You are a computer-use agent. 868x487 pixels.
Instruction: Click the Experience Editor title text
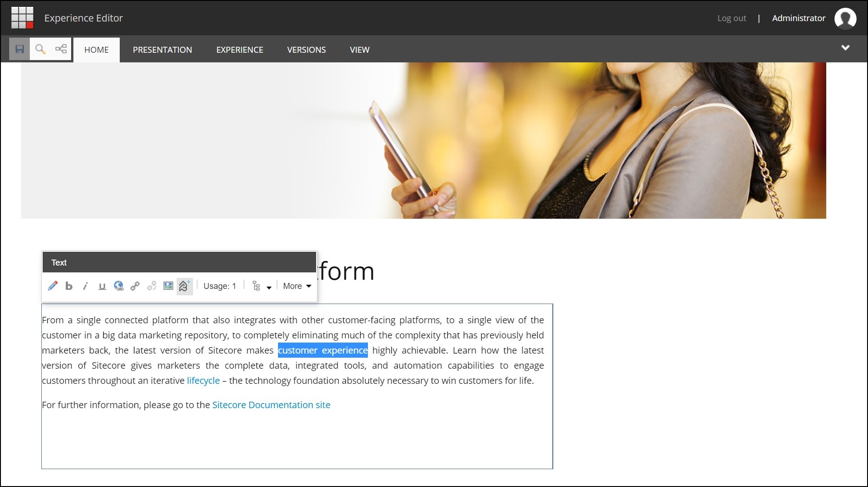tap(83, 18)
